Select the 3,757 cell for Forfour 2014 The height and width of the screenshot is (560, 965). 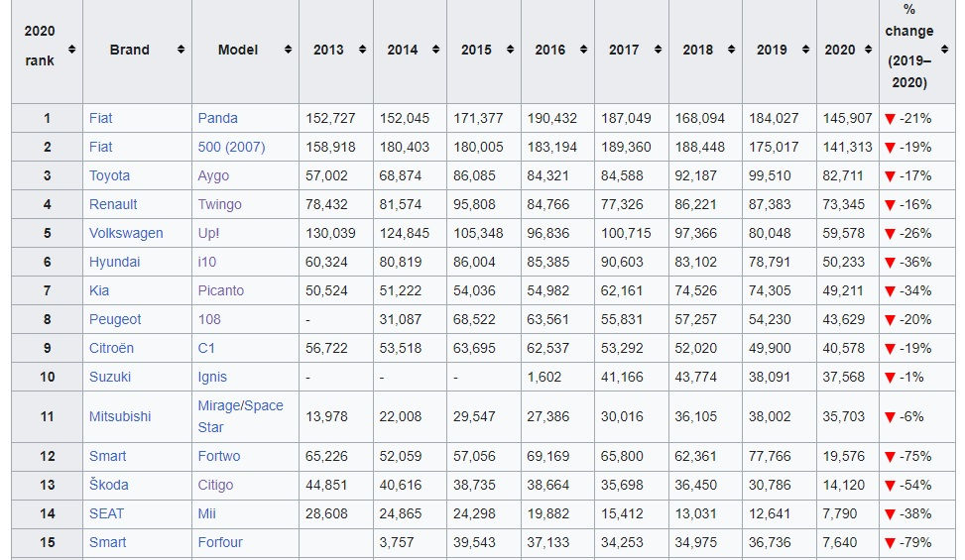pos(410,542)
